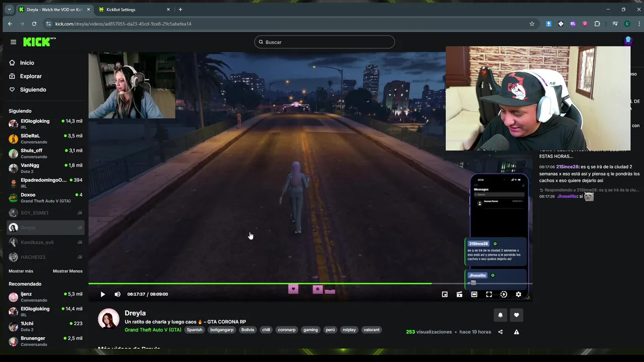
Task: Click Mostrar más under Siguiendo
Action: click(21, 271)
